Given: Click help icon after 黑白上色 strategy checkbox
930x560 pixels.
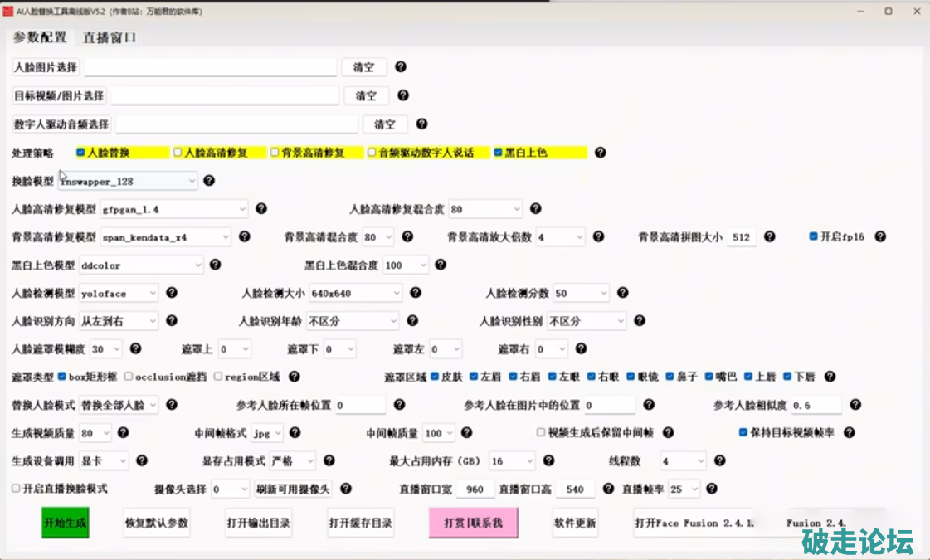Looking at the screenshot, I should click(x=601, y=153).
